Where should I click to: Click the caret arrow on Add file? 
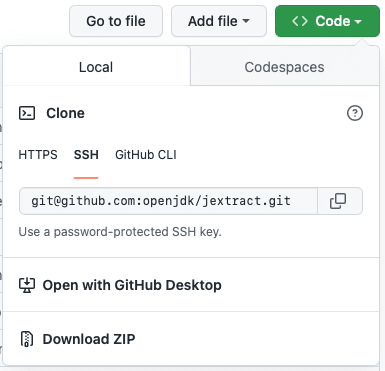click(x=246, y=21)
